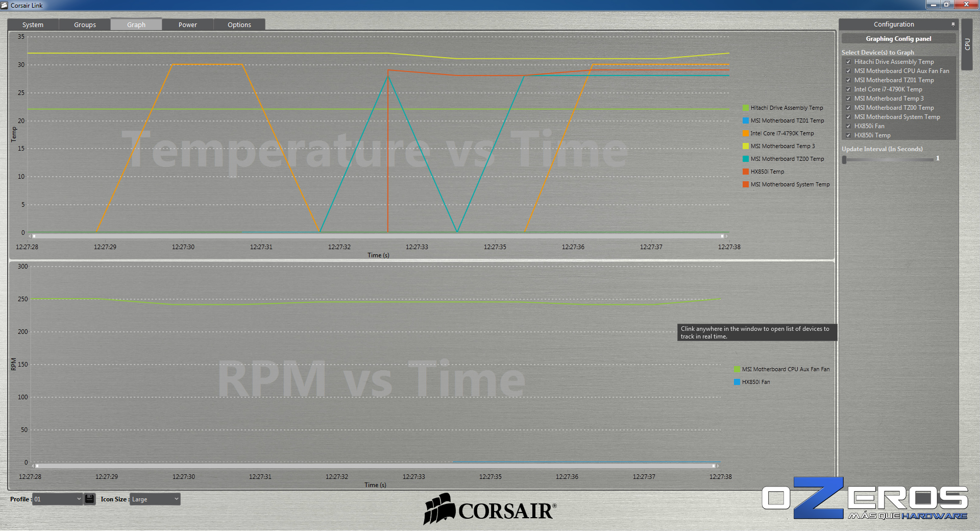Screen dimensions: 980x531
Task: Open the Icon Size dropdown set to Large
Action: click(x=155, y=499)
